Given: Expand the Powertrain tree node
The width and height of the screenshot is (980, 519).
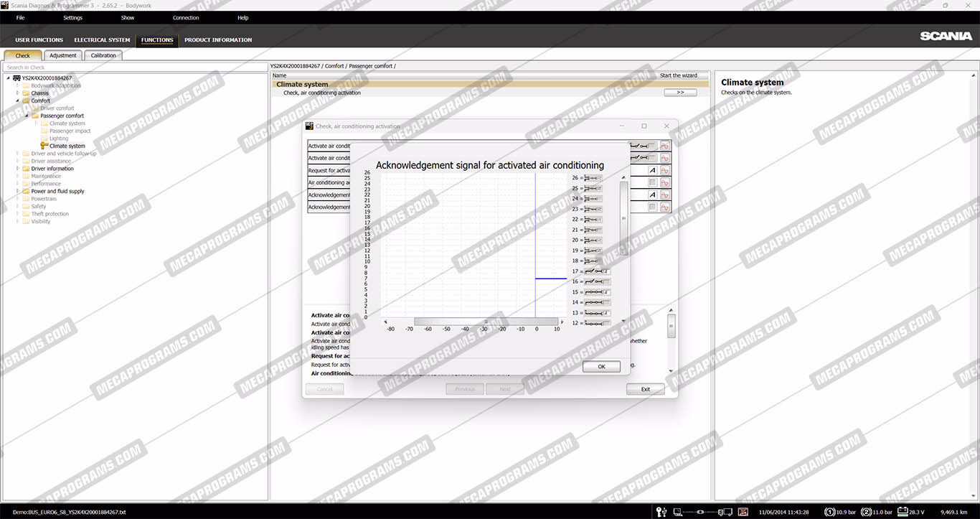Looking at the screenshot, I should [x=18, y=199].
